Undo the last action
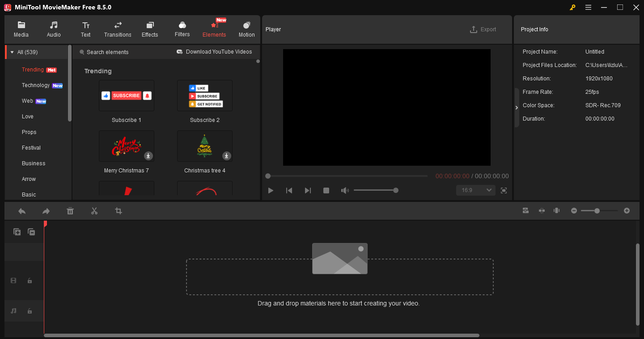The image size is (644, 339). pyautogui.click(x=21, y=210)
